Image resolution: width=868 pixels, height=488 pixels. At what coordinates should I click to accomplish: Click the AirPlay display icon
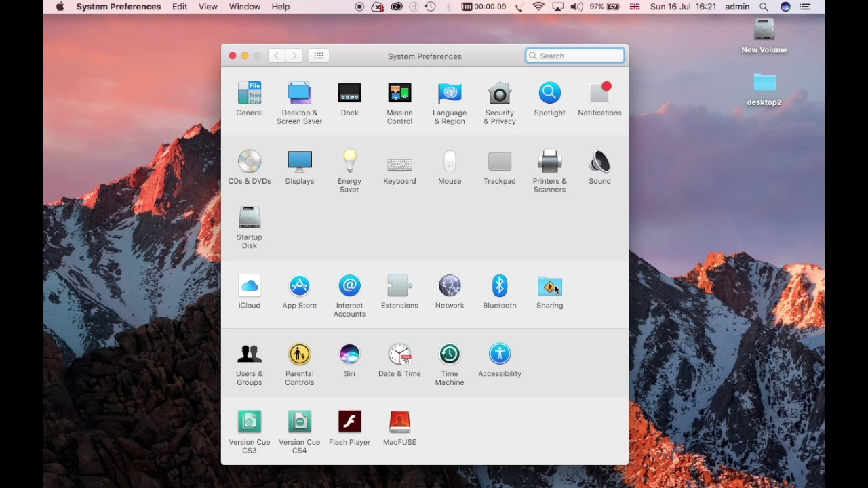coord(557,7)
